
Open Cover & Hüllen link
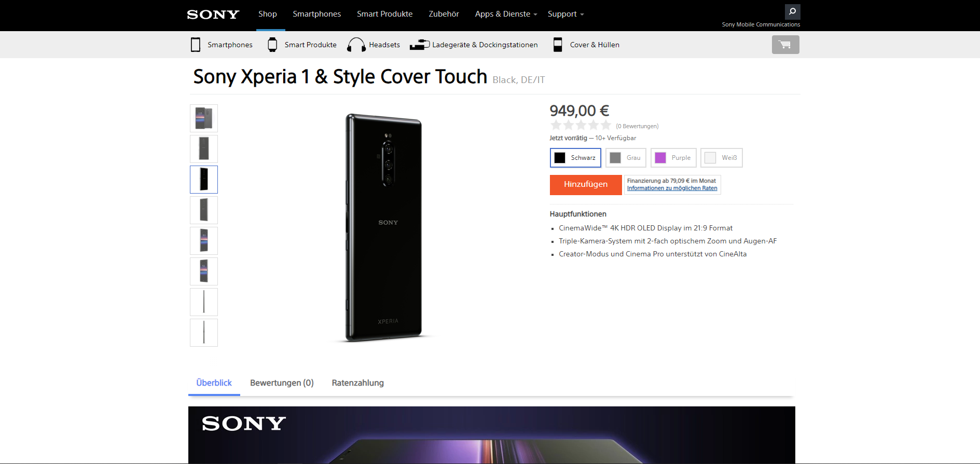(595, 45)
